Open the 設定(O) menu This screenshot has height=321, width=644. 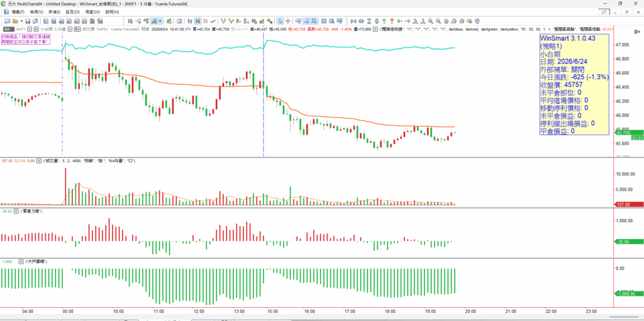(x=73, y=12)
